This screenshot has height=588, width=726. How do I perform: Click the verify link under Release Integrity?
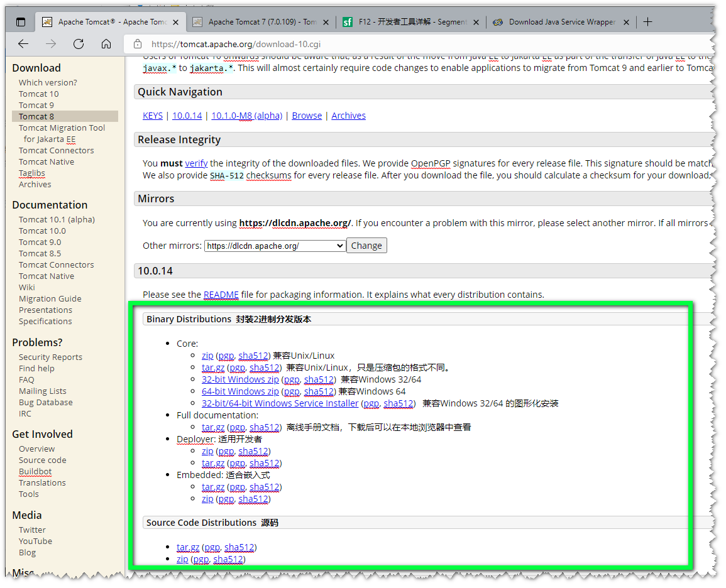(x=196, y=163)
